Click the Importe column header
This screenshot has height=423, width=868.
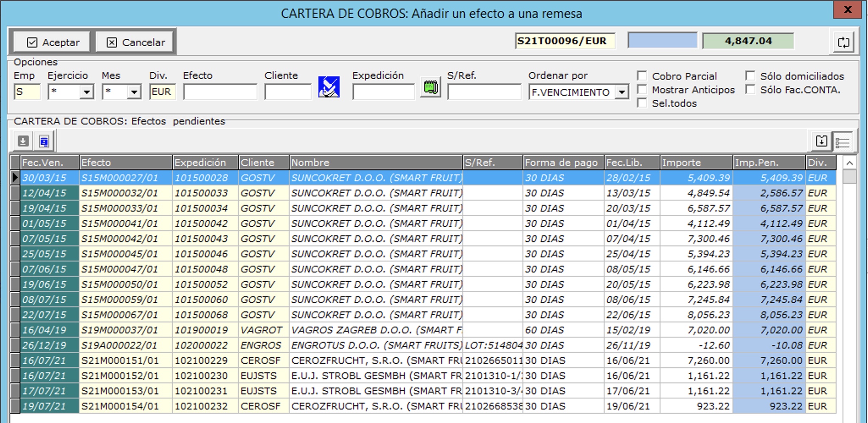tap(696, 162)
